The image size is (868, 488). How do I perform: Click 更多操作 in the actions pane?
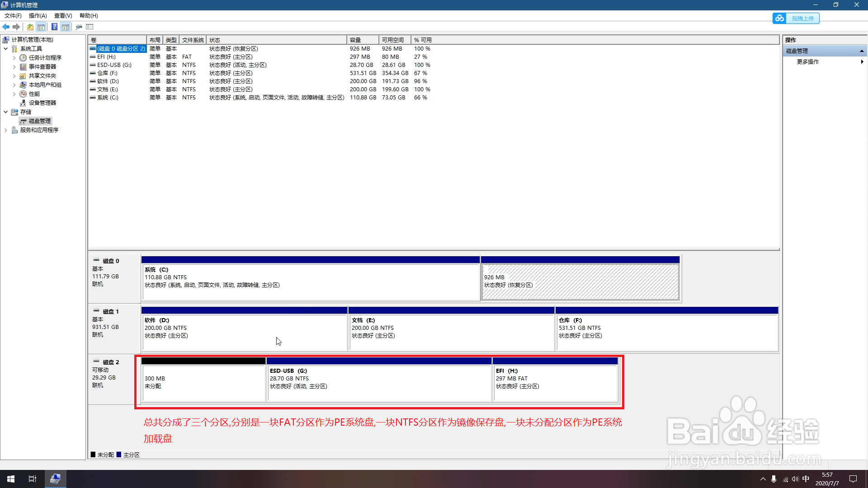(807, 62)
